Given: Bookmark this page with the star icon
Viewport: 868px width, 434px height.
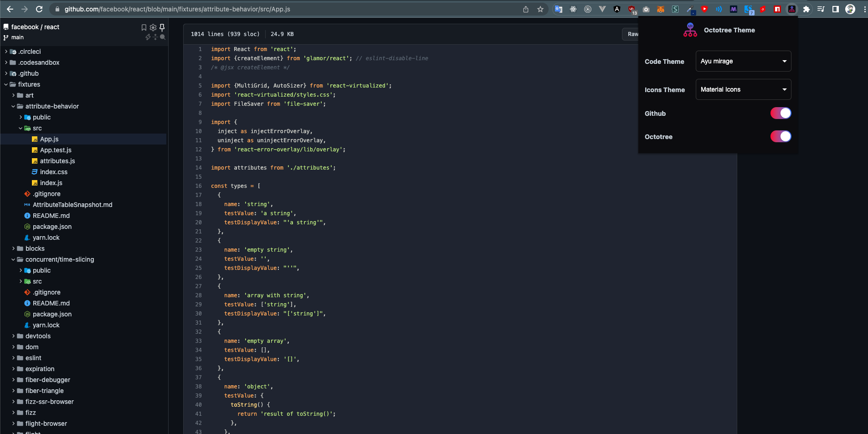Looking at the screenshot, I should (x=540, y=9).
